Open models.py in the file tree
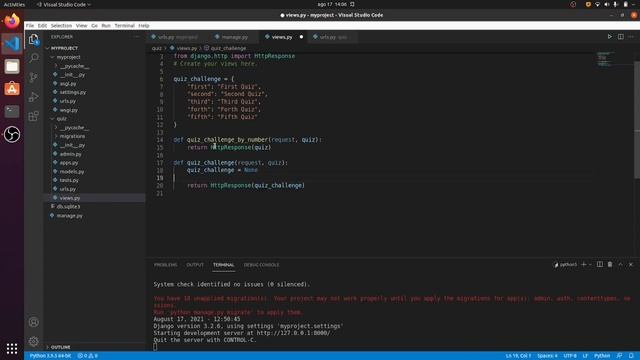Screen dimensions: 640x360 [x=72, y=171]
